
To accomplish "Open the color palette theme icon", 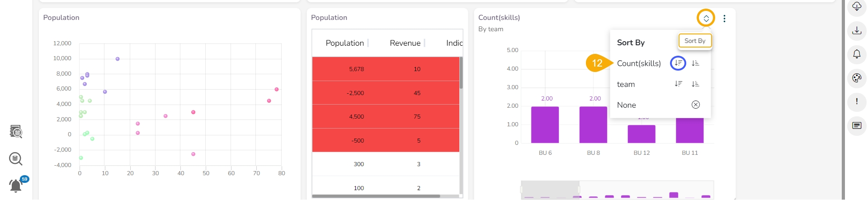I will point(857,78).
